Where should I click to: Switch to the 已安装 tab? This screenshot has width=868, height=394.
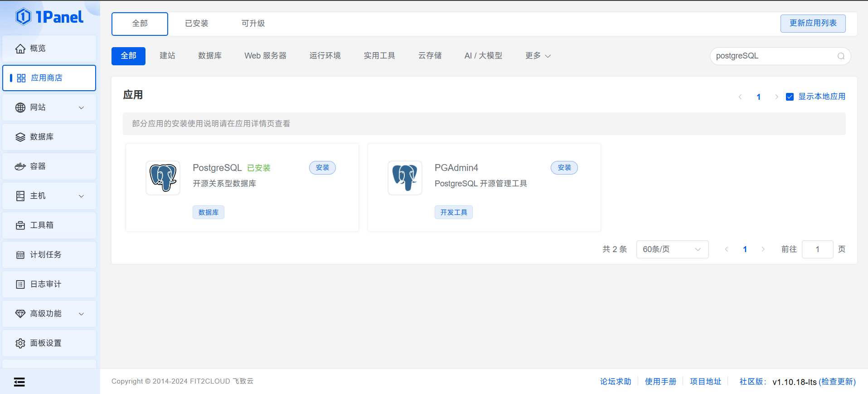(x=196, y=24)
